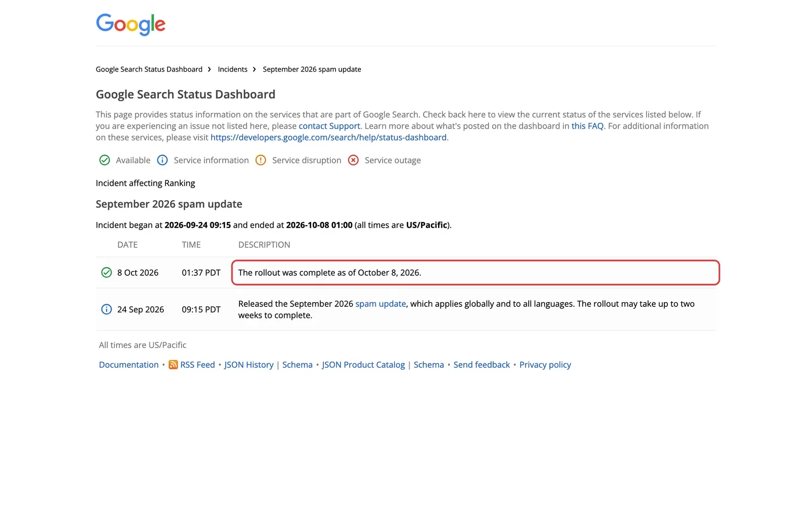Click the green check icon on 8 Oct 2026 row
Screen dimensions: 812x508
coord(107,272)
